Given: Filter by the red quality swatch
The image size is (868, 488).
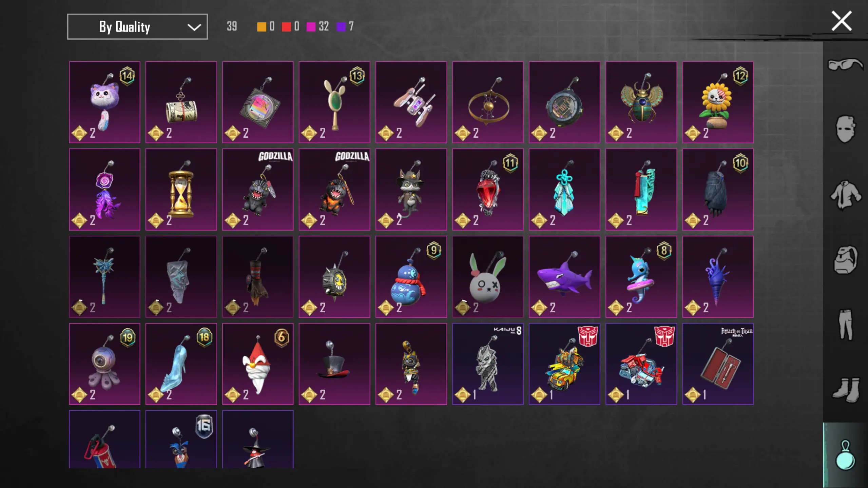Looking at the screenshot, I should coord(286,26).
